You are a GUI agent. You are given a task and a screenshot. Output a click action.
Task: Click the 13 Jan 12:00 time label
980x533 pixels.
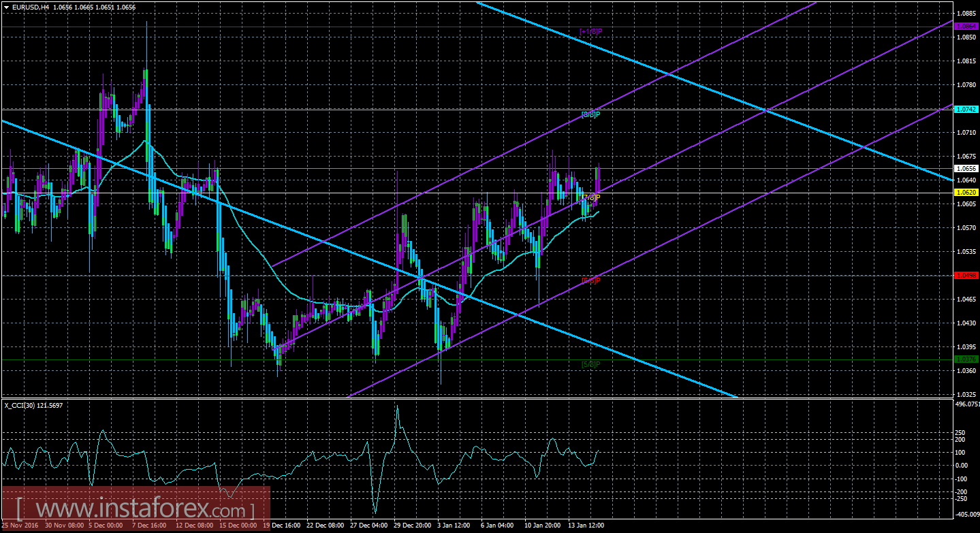click(x=586, y=526)
